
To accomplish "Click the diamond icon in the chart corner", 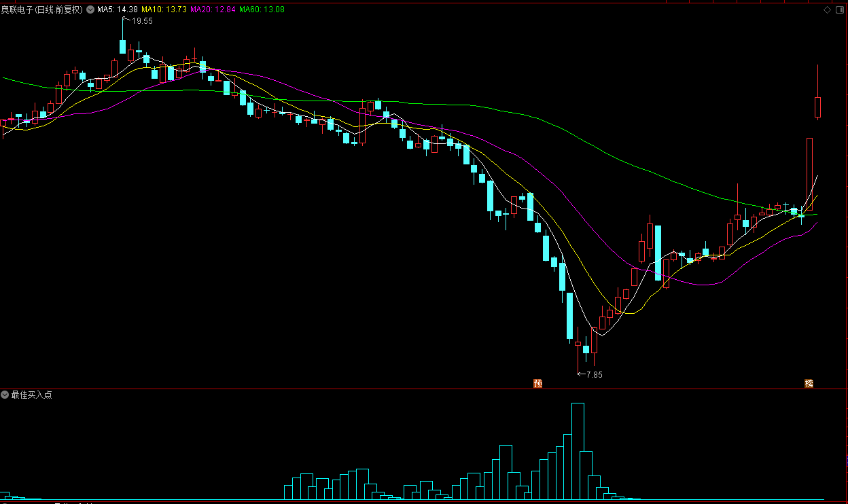I will point(828,10).
